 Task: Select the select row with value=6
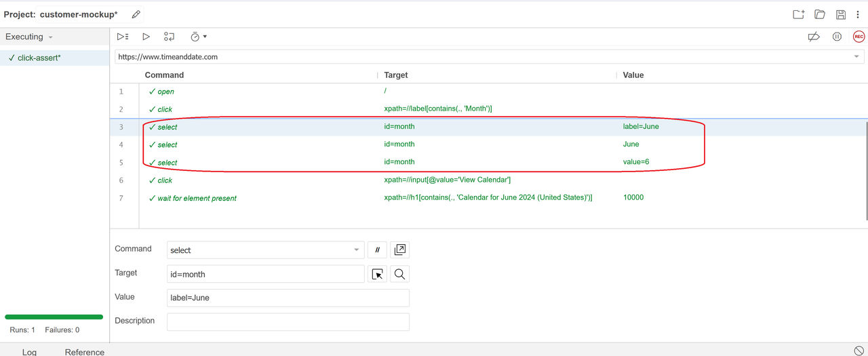[488, 162]
